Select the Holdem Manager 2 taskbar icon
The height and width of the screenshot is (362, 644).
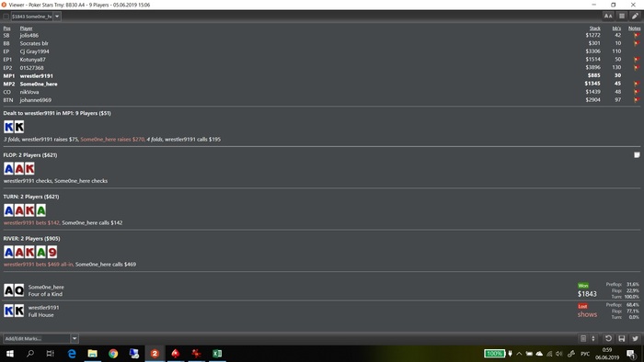click(x=155, y=354)
